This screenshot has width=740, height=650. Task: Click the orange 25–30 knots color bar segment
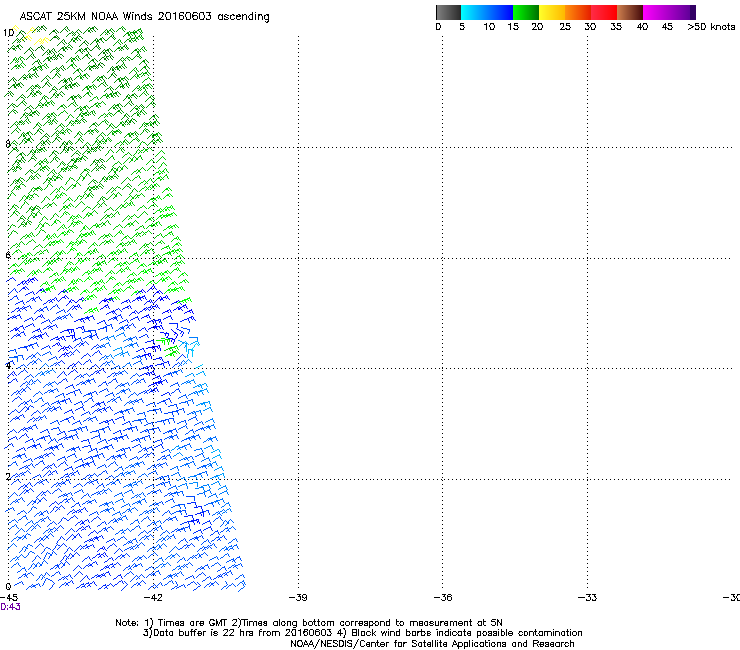578,12
